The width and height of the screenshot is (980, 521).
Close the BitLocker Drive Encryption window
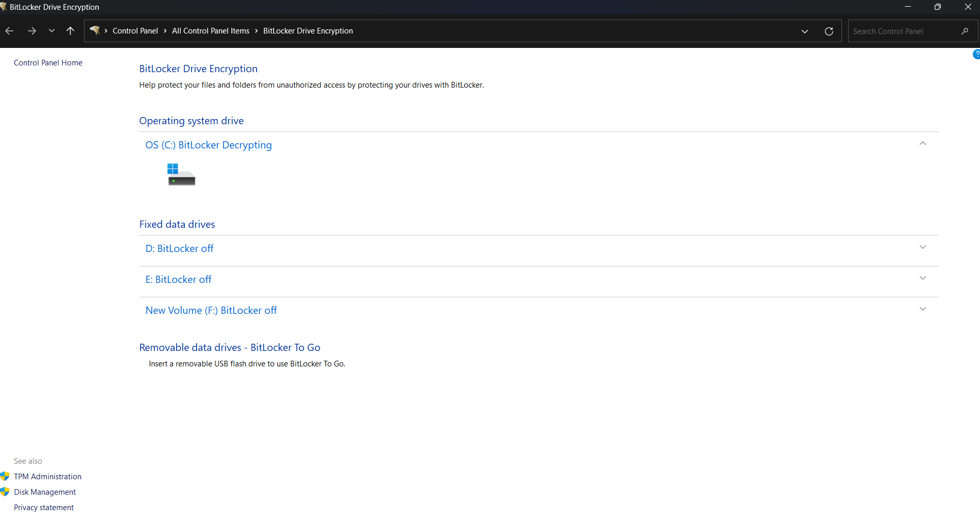(968, 7)
